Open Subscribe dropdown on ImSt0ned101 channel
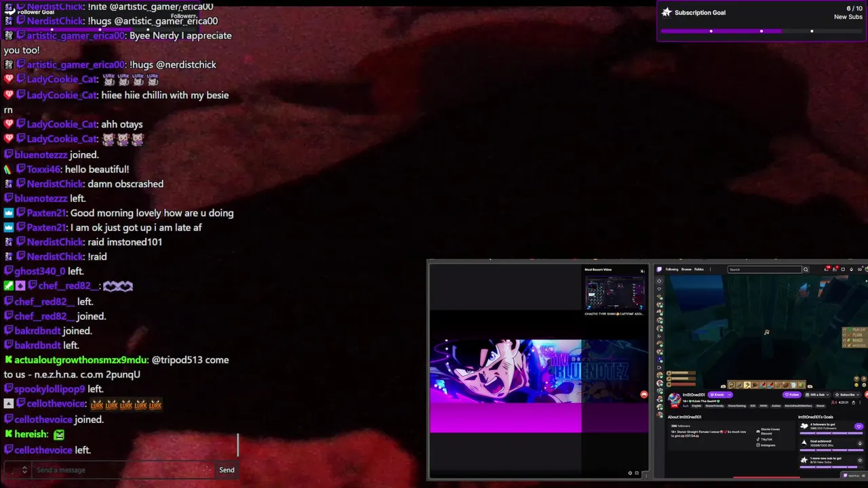The image size is (868, 488). coord(847,394)
